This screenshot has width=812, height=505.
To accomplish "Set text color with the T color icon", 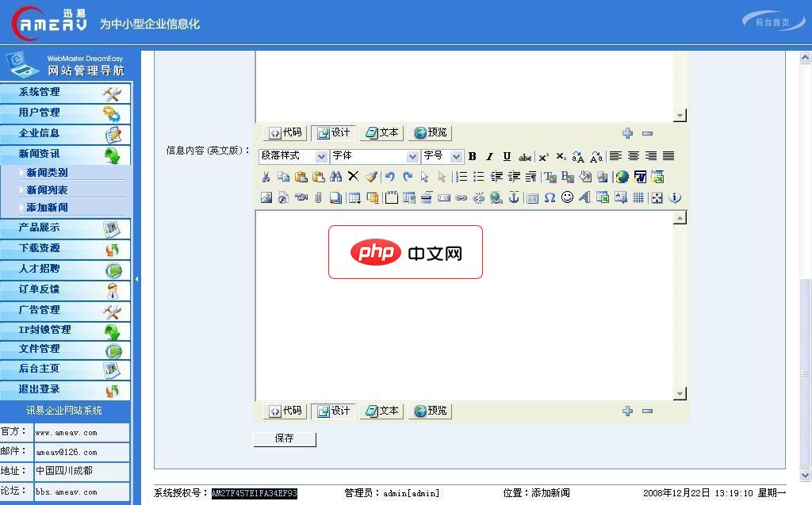I will [x=550, y=177].
